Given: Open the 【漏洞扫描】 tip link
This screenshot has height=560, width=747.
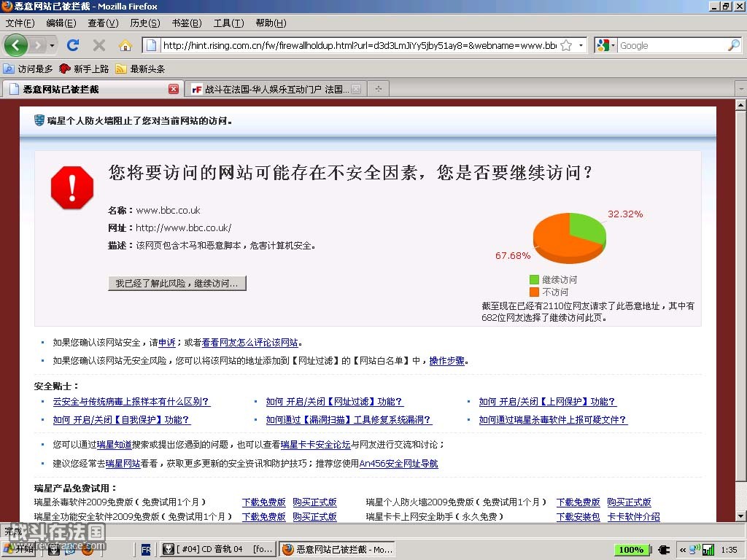Looking at the screenshot, I should (349, 419).
